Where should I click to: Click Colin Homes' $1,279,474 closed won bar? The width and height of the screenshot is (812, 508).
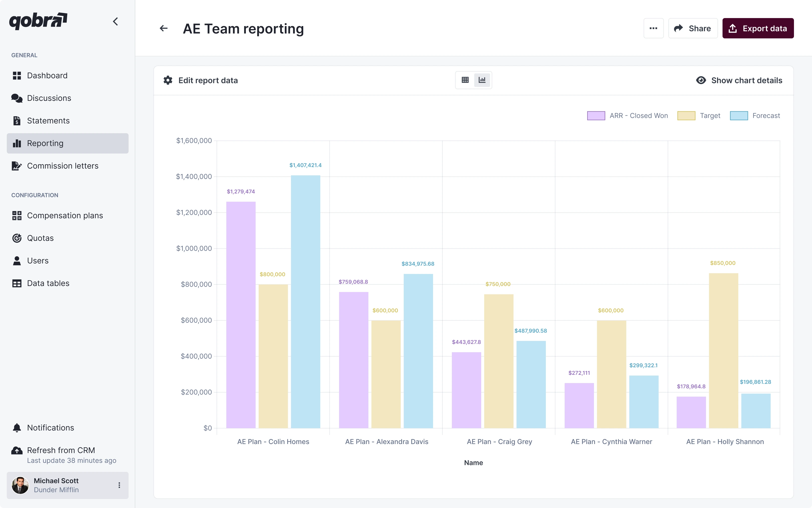pyautogui.click(x=241, y=315)
